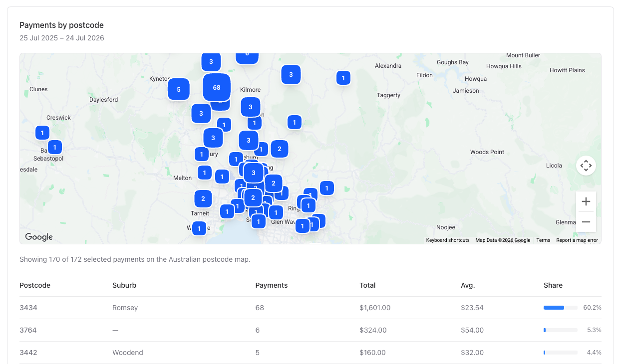Image resolution: width=622 pixels, height=364 pixels.
Task: Click the 60.2% share bar
Action: coord(561,308)
